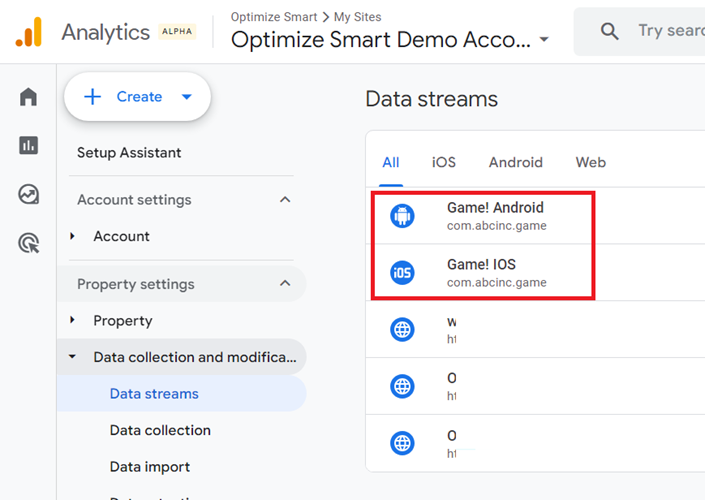Image resolution: width=705 pixels, height=500 pixels.
Task: Open the account selector dropdown arrow
Action: coord(544,40)
